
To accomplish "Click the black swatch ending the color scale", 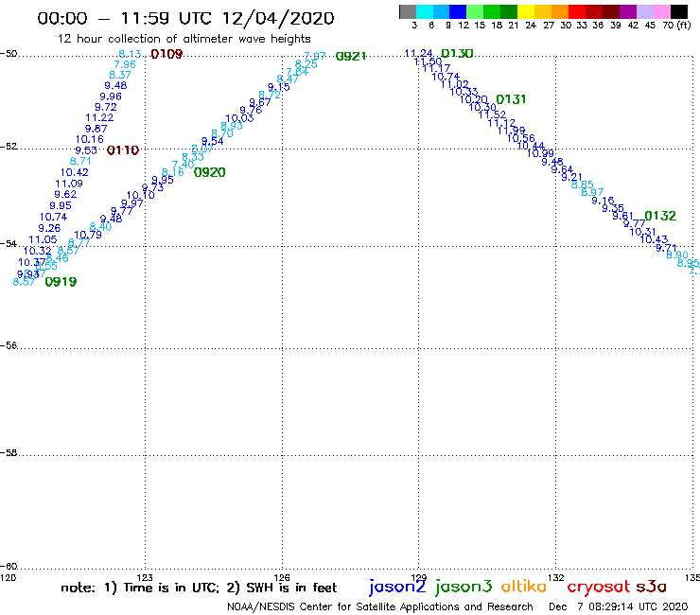I will (x=679, y=11).
